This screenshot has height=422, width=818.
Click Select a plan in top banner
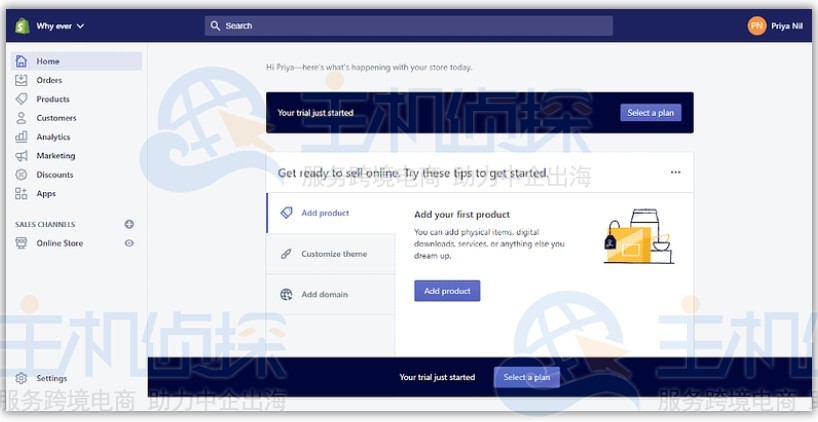click(651, 113)
